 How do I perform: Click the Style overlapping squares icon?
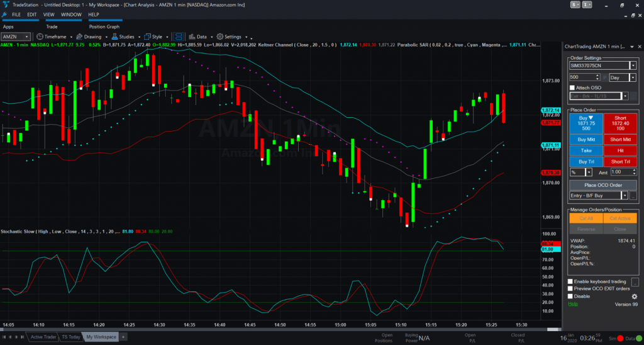click(x=148, y=37)
